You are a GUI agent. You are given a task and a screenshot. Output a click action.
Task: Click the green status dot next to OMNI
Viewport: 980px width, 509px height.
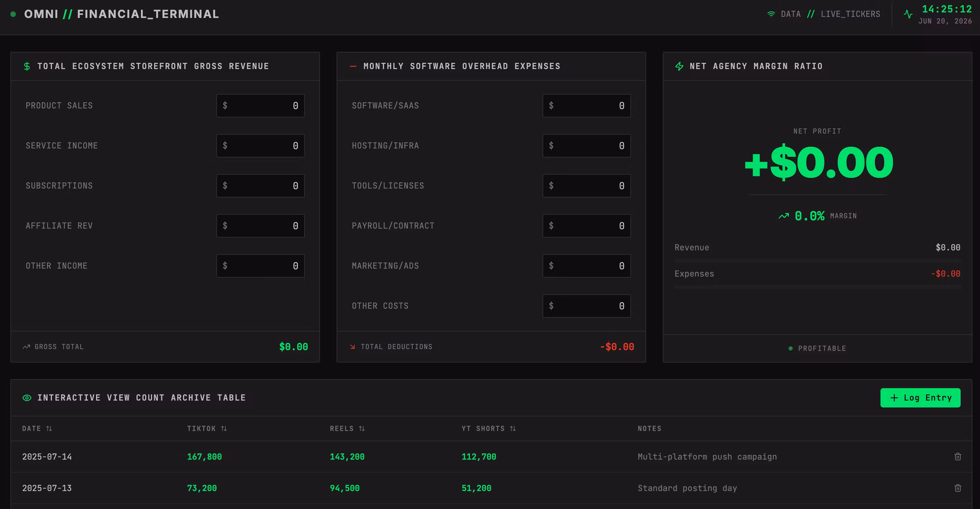tap(13, 14)
